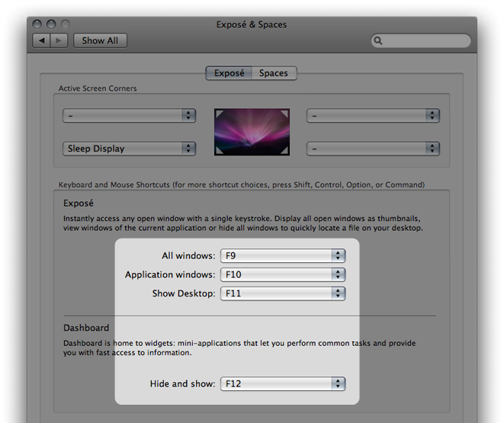The width and height of the screenshot is (504, 423).
Task: Open the Show Desktop F11 dropdown
Action: click(283, 293)
